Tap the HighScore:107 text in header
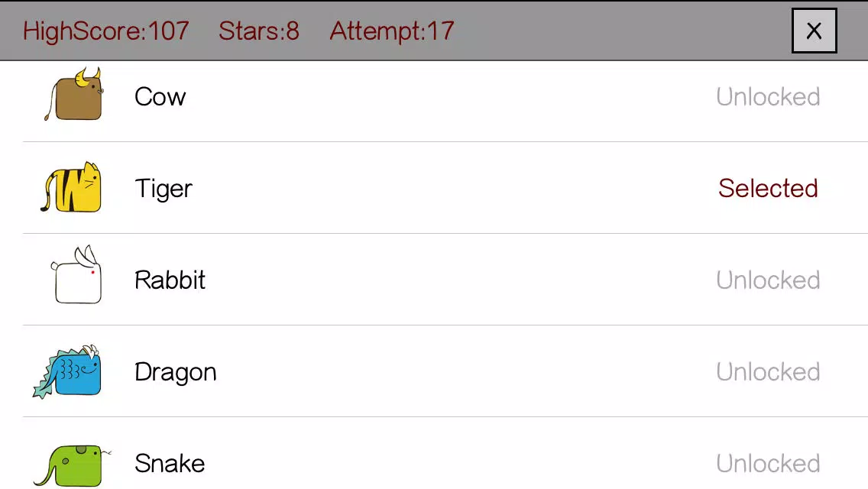868x489 pixels. point(106,31)
